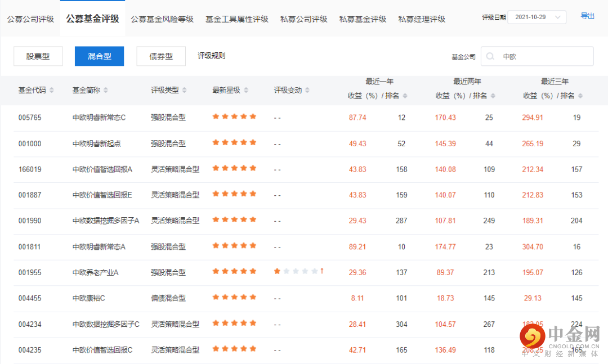The width and height of the screenshot is (608, 364).
Task: Click fund code 001811
Action: pos(29,247)
